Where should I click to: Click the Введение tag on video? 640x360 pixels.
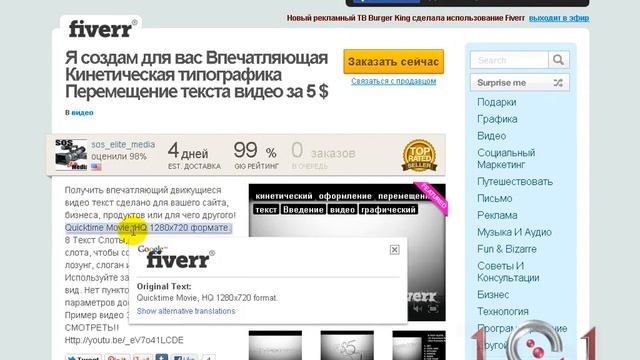click(x=303, y=209)
